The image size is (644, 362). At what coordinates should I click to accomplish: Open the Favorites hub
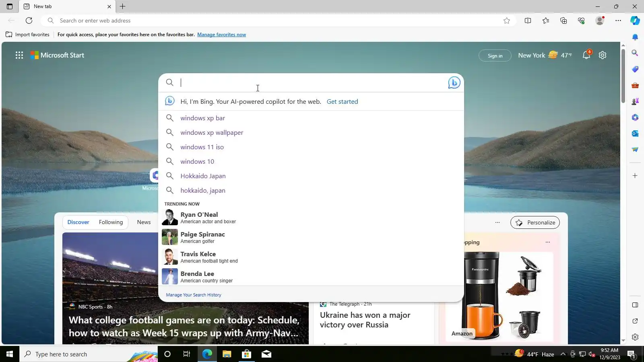pyautogui.click(x=546, y=21)
